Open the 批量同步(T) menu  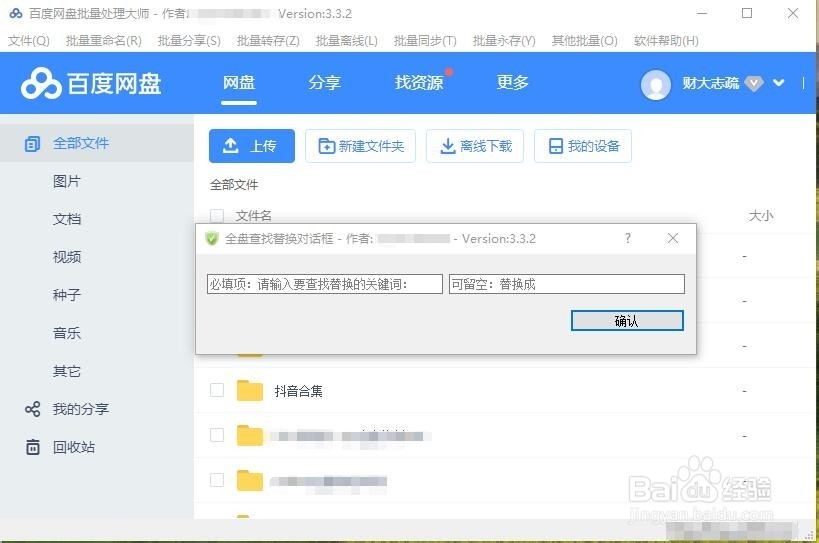[425, 41]
